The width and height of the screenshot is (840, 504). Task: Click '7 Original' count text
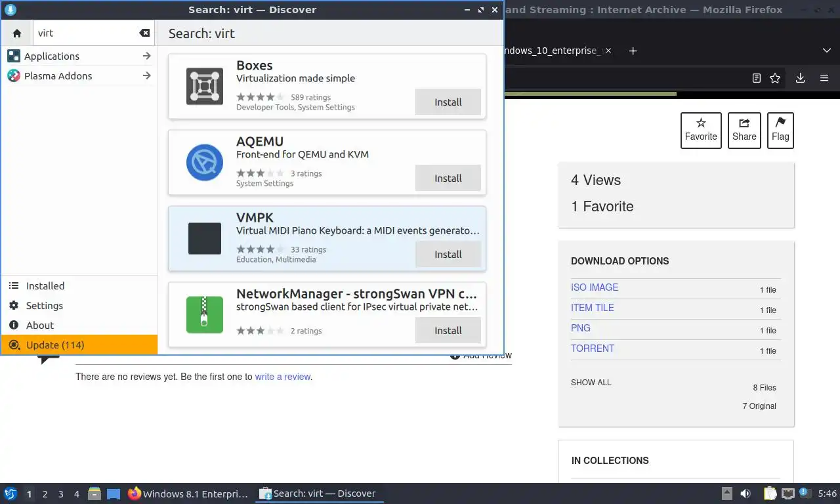[x=759, y=406]
